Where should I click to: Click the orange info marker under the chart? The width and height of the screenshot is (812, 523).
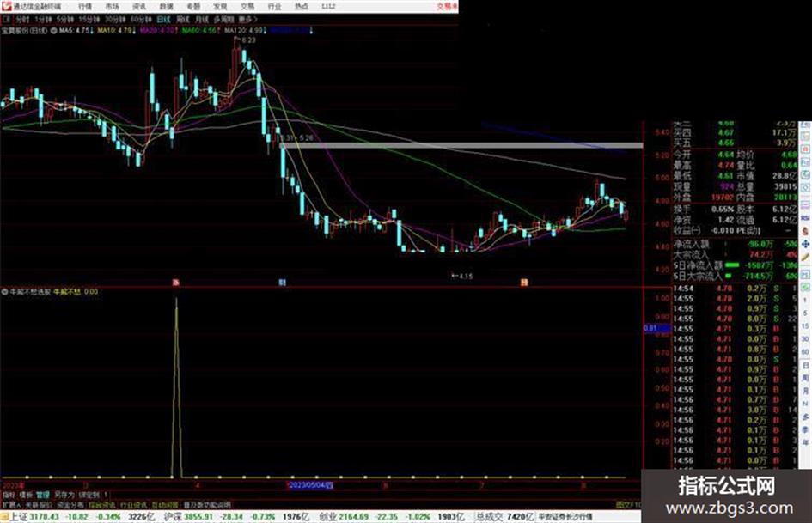click(x=524, y=283)
